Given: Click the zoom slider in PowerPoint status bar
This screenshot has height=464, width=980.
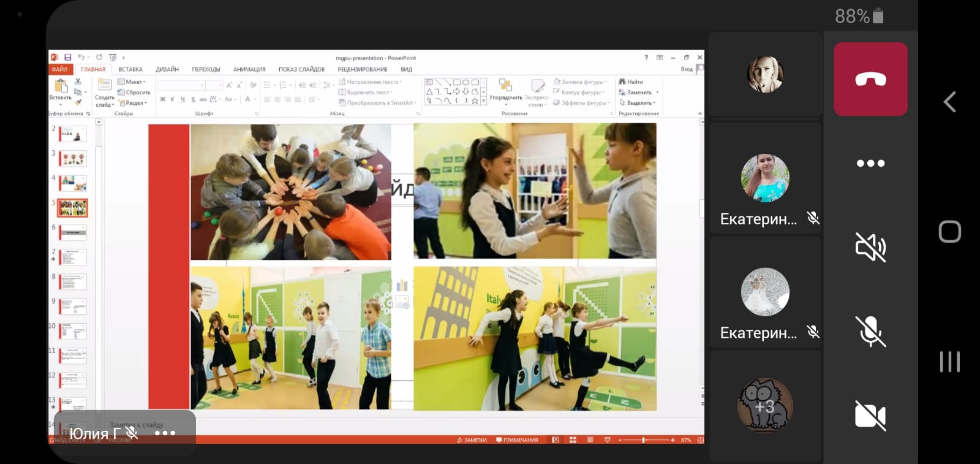Looking at the screenshot, I should [644, 440].
